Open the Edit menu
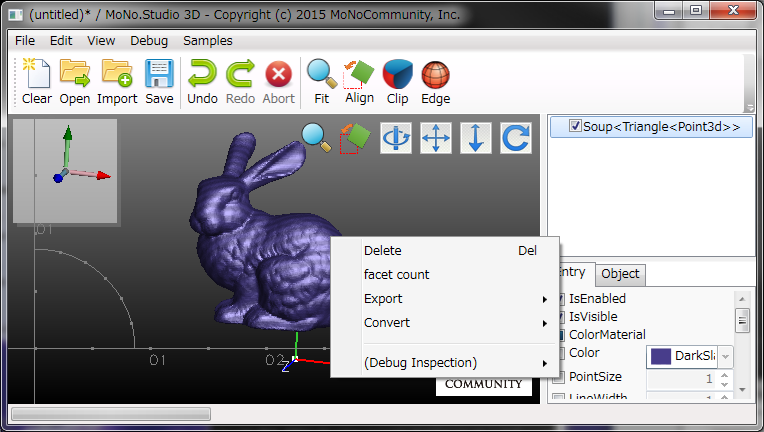 tap(61, 41)
